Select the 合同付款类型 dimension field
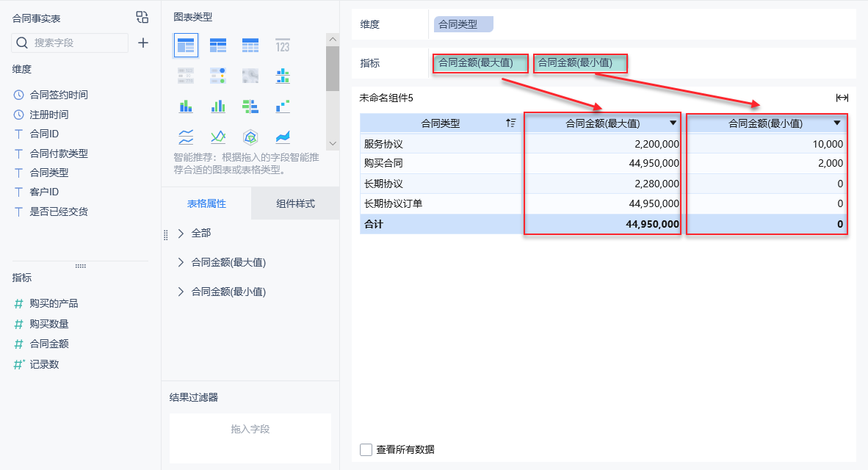Viewport: 868px width, 470px height. (59, 153)
